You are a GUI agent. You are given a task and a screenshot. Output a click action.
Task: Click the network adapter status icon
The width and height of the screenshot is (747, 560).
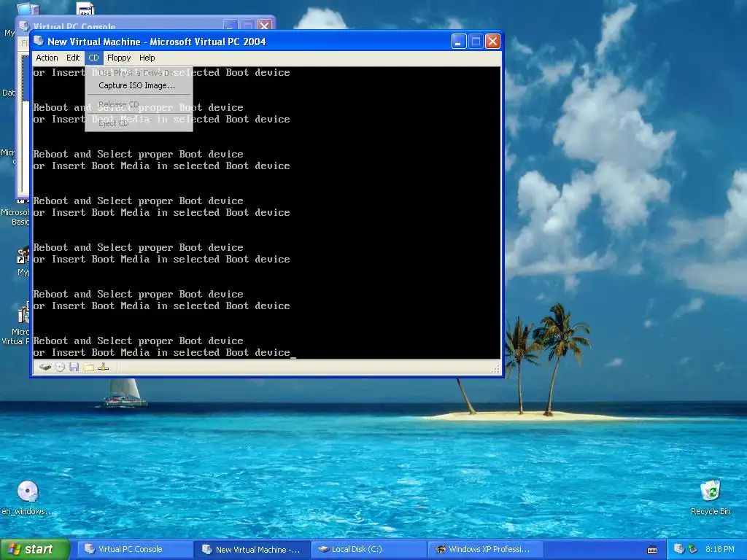click(104, 367)
